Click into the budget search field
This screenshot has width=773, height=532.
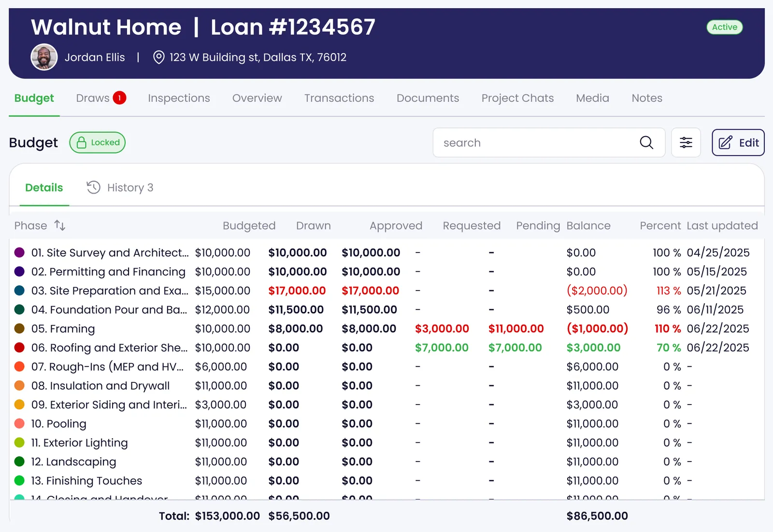pyautogui.click(x=549, y=142)
